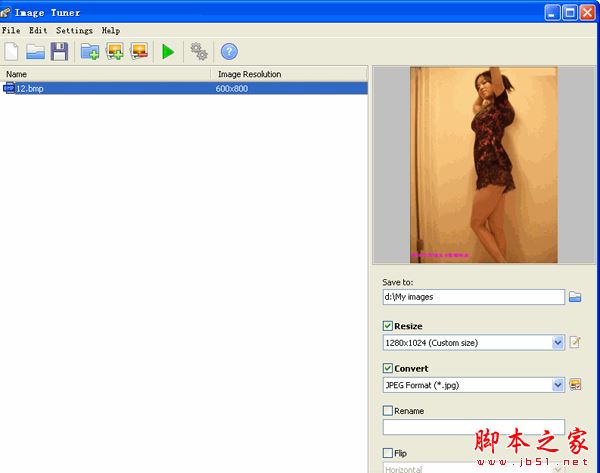The width and height of the screenshot is (600, 473).
Task: Open the Edit menu
Action: pos(38,30)
